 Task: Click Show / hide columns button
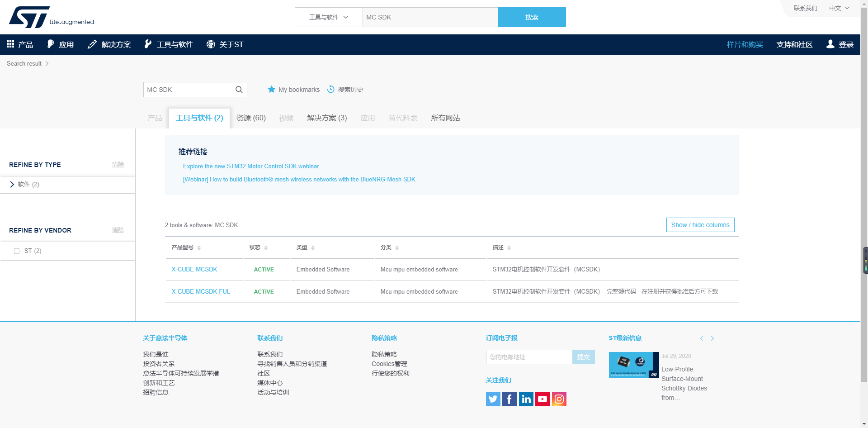click(700, 225)
